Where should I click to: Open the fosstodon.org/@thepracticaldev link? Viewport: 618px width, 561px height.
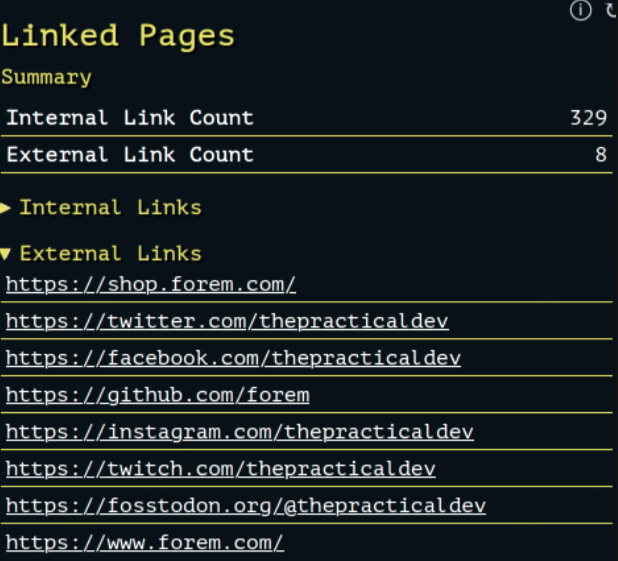click(x=246, y=506)
